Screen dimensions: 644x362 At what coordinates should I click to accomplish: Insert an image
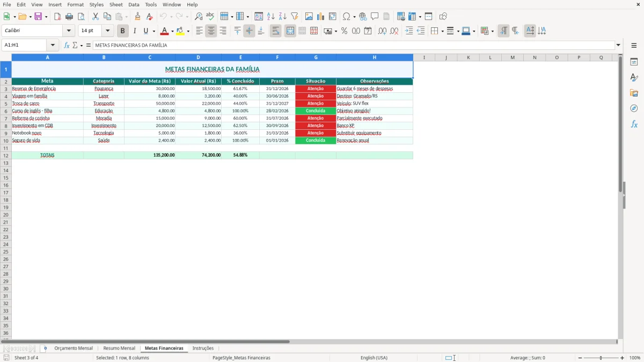309,17
